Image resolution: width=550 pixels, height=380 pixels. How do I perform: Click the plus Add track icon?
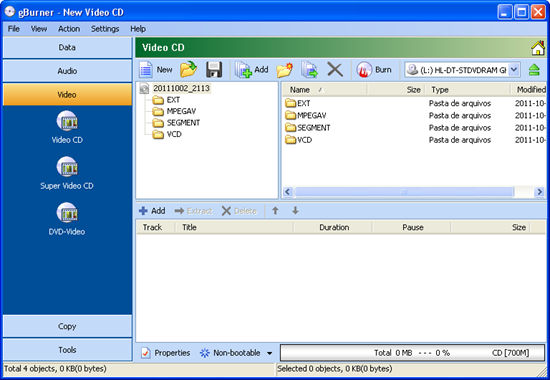click(143, 211)
